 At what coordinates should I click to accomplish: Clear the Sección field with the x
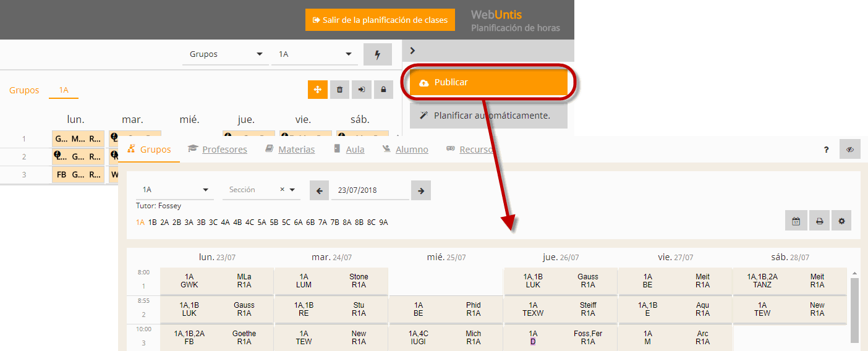coord(282,190)
